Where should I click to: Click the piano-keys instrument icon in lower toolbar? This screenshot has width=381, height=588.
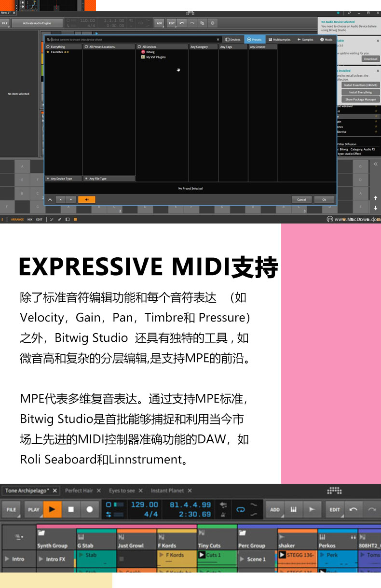tap(293, 509)
